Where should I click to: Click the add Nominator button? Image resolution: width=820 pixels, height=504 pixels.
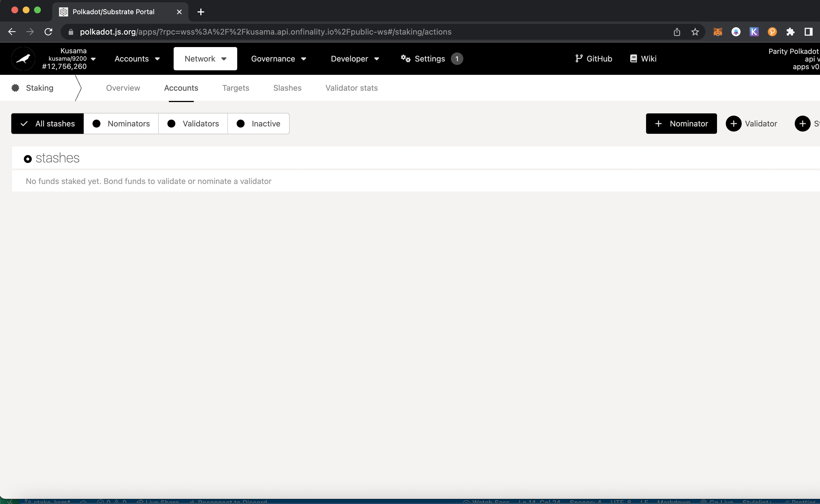coord(681,124)
